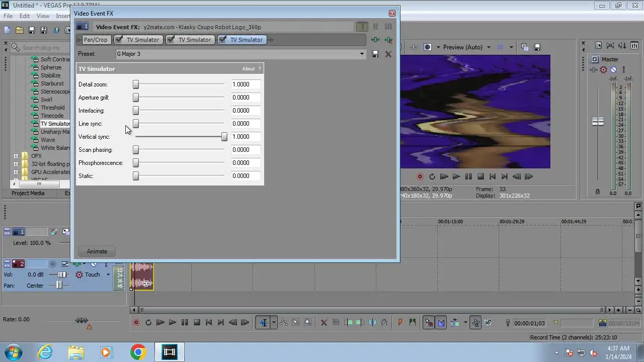
Task: Expand the GPU Accelerated folder
Action: point(16,172)
